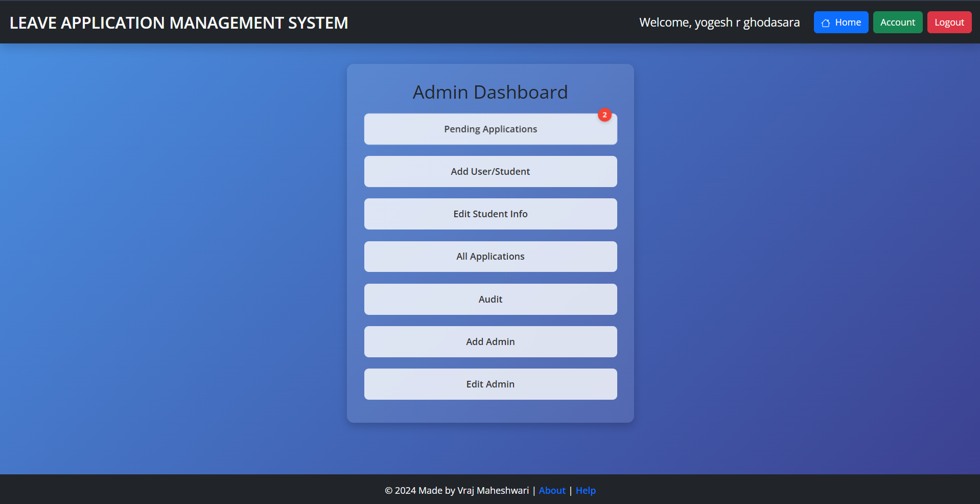Click Add Admin

(490, 341)
